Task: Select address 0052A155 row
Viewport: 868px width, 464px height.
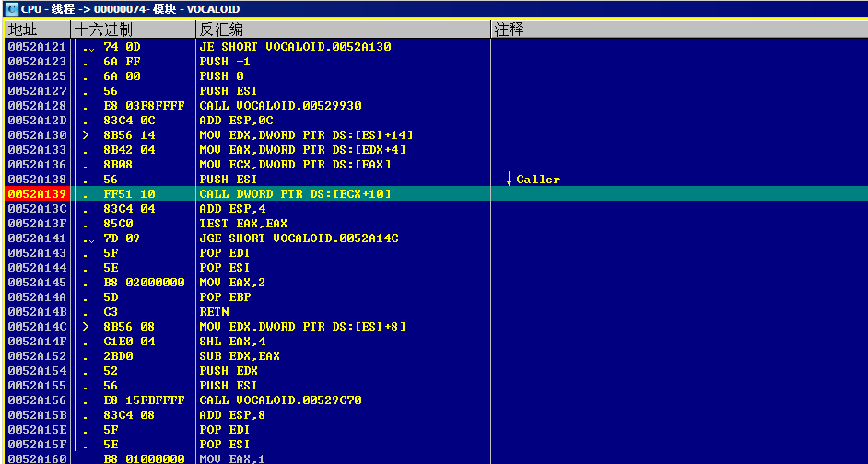Action: click(x=37, y=386)
